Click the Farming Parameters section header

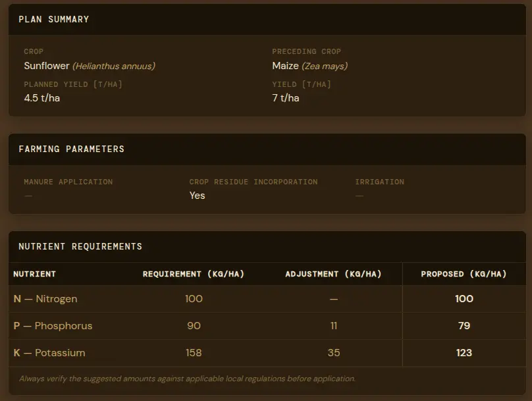[71, 149]
